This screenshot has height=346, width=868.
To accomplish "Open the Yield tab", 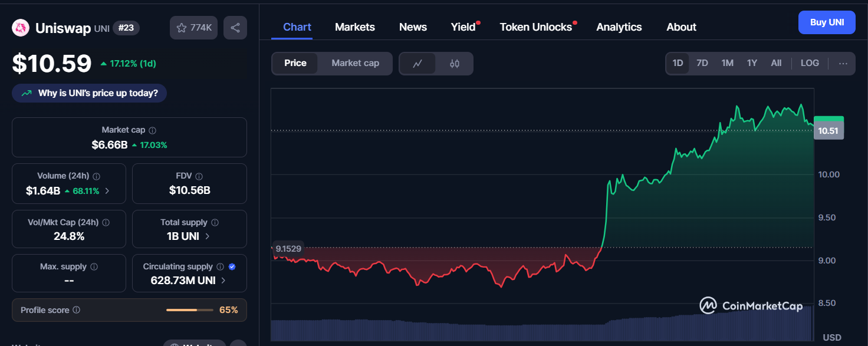I will click(x=463, y=27).
